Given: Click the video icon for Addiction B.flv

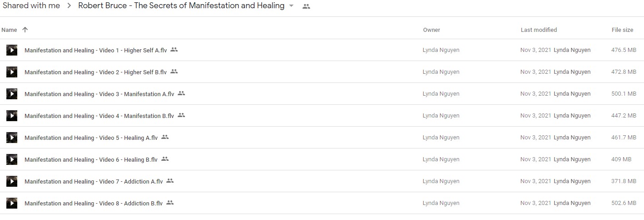Looking at the screenshot, I should click(12, 203).
